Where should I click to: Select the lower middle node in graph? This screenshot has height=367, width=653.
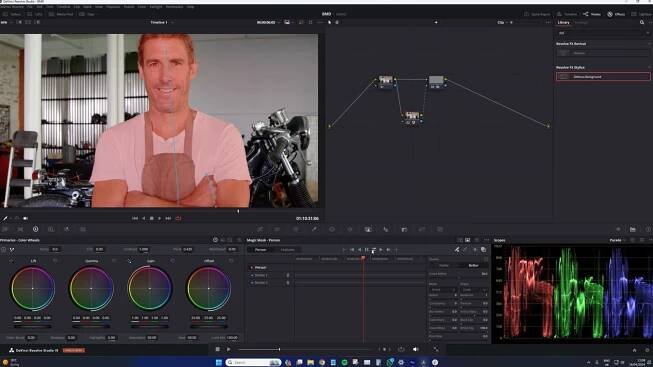[x=412, y=116]
